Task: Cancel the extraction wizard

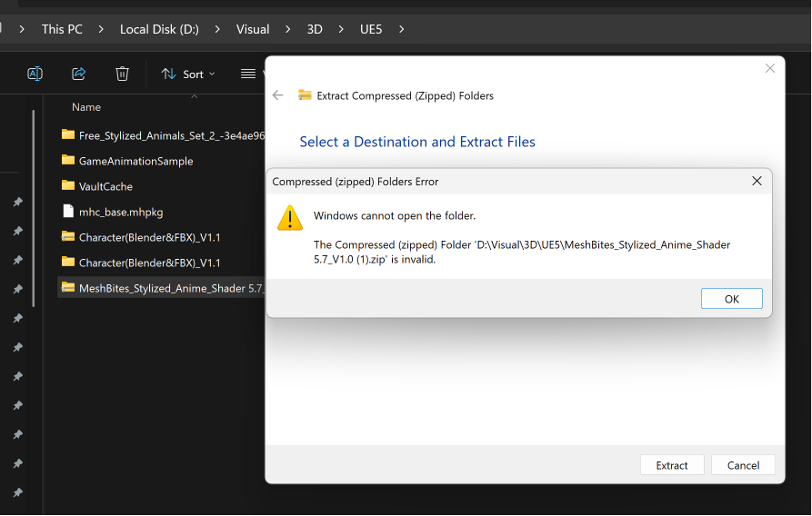Action: point(743,465)
